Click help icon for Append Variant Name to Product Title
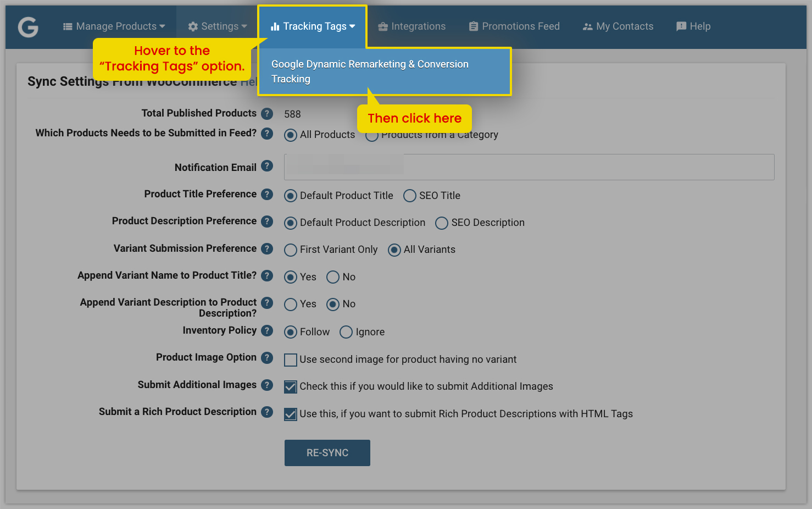The height and width of the screenshot is (509, 812). click(267, 276)
